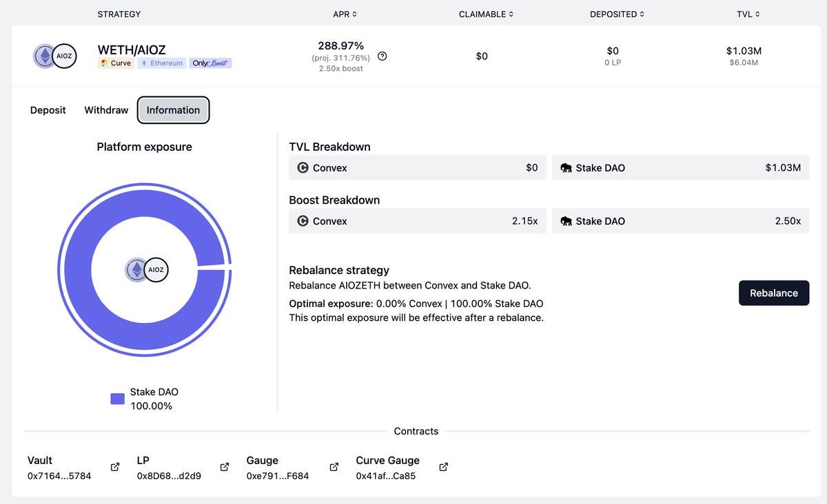The width and height of the screenshot is (827, 504).
Task: Click the 0 LP deposited amount
Action: (x=613, y=63)
